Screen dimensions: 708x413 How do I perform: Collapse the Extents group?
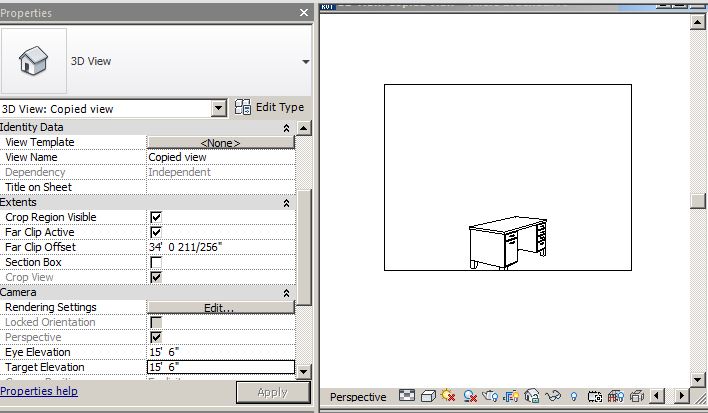(286, 203)
